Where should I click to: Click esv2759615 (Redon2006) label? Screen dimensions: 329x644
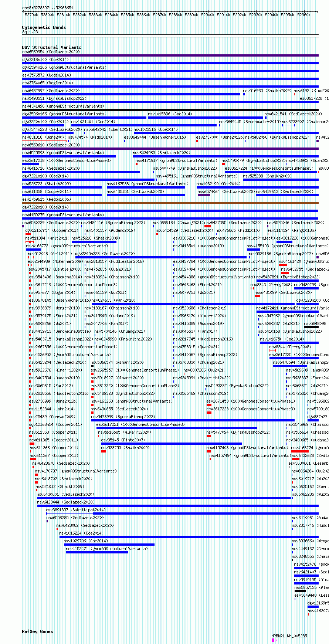point(47,199)
